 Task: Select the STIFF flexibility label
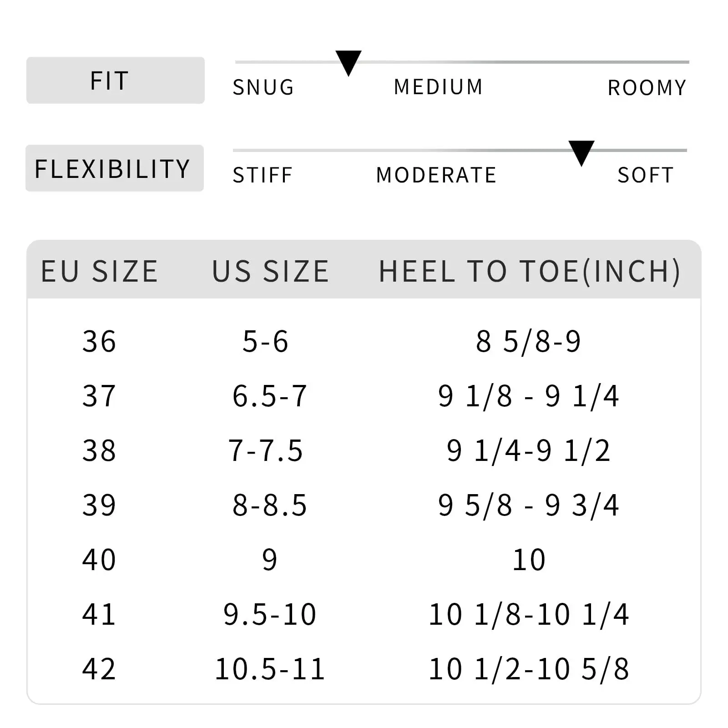point(263,175)
